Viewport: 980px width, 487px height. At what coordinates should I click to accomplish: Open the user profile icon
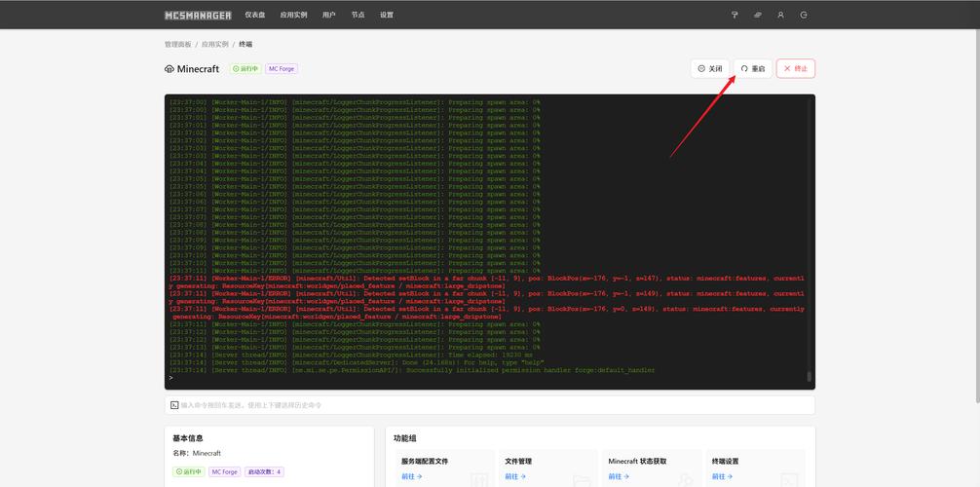tap(780, 16)
